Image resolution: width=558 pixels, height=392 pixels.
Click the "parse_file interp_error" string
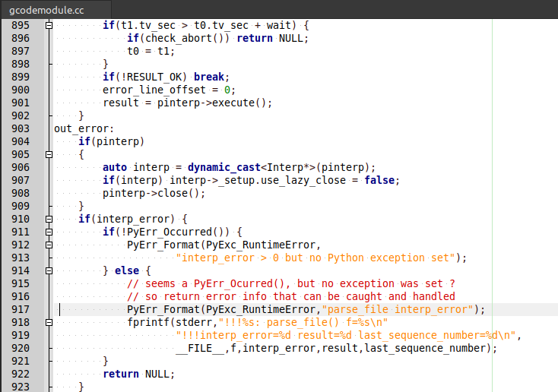[x=401, y=309]
